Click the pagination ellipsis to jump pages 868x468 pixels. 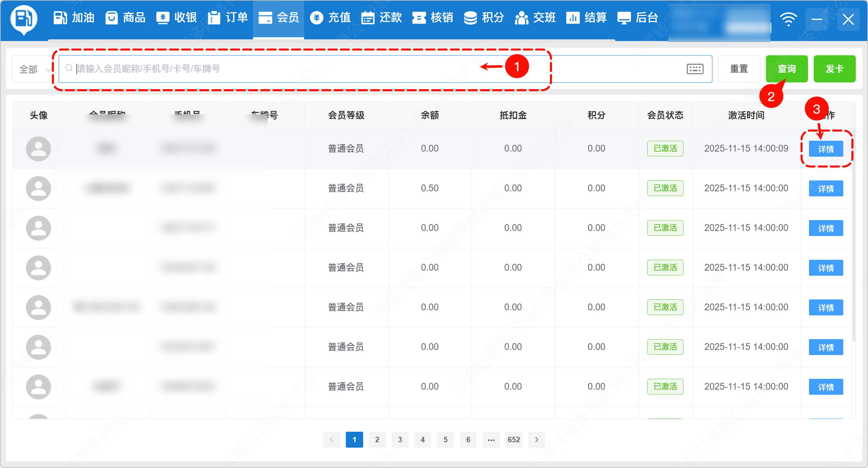491,440
